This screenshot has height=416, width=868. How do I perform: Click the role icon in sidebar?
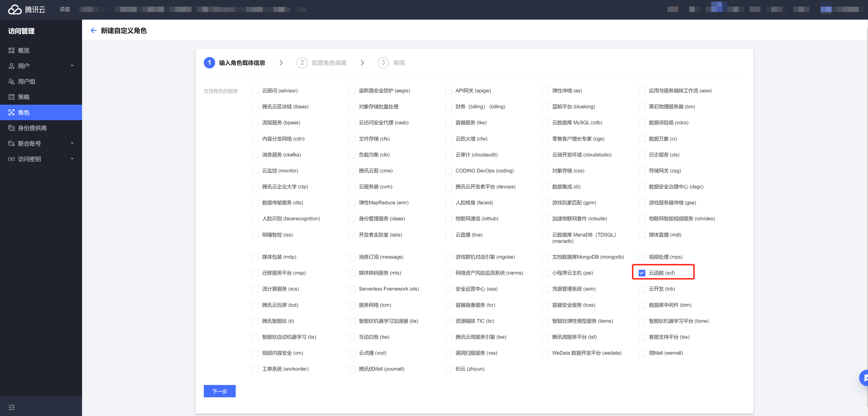pyautogui.click(x=11, y=113)
